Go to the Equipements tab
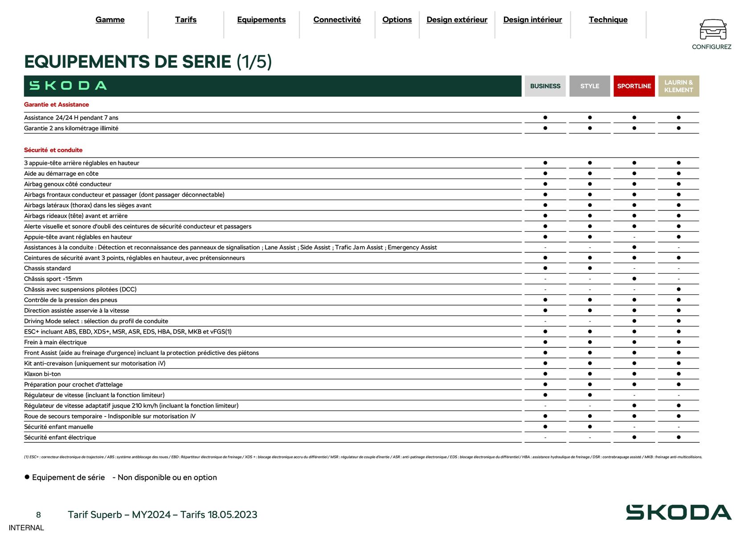The image size is (756, 535). [262, 20]
